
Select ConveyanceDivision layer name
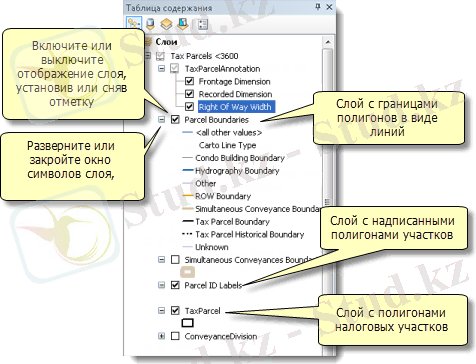221,336
